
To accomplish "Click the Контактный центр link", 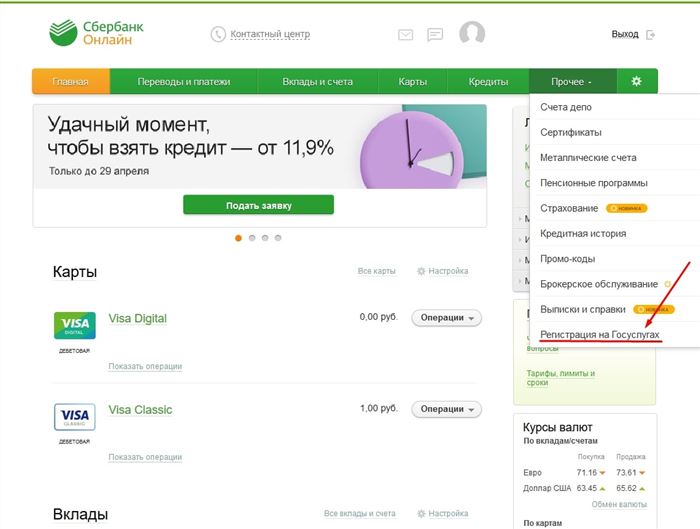I will (x=270, y=34).
